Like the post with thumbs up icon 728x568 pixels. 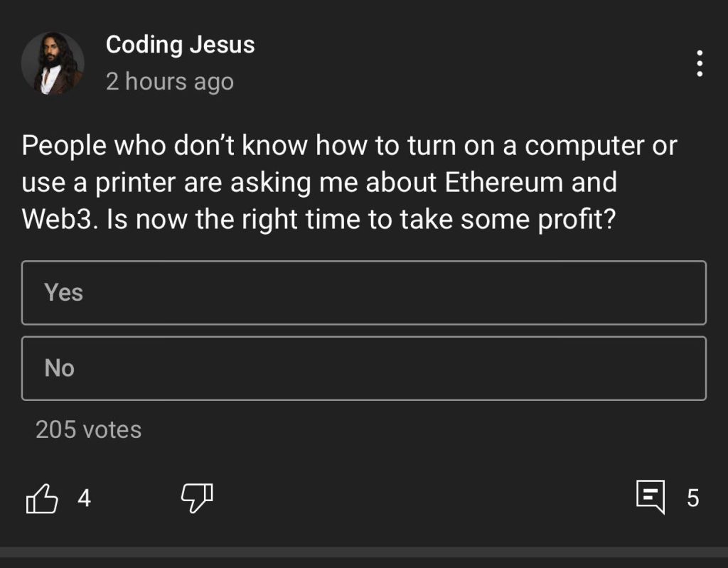42,498
